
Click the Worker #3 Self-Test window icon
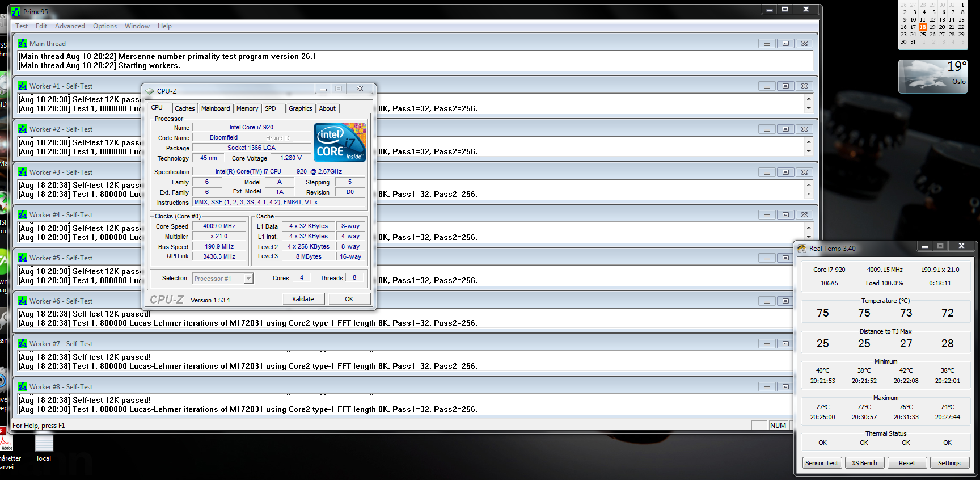(22, 172)
